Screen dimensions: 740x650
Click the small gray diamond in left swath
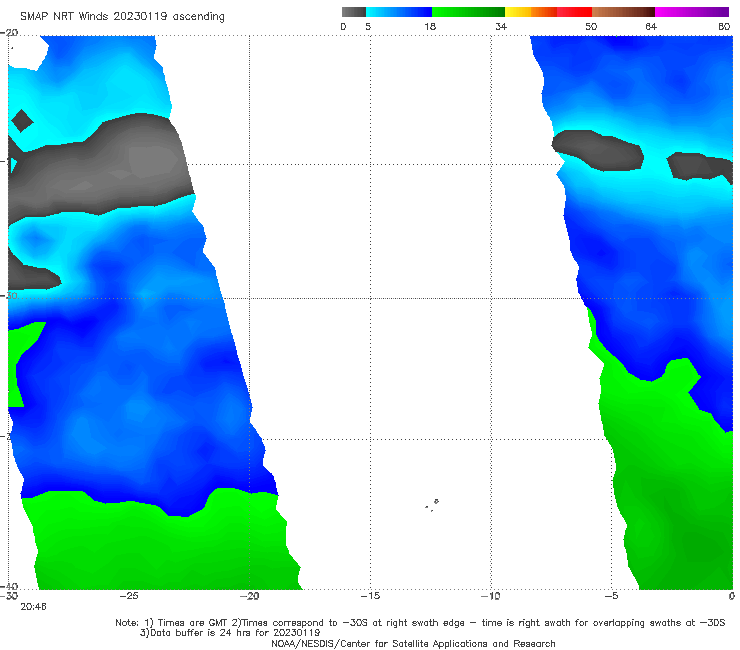[22, 121]
